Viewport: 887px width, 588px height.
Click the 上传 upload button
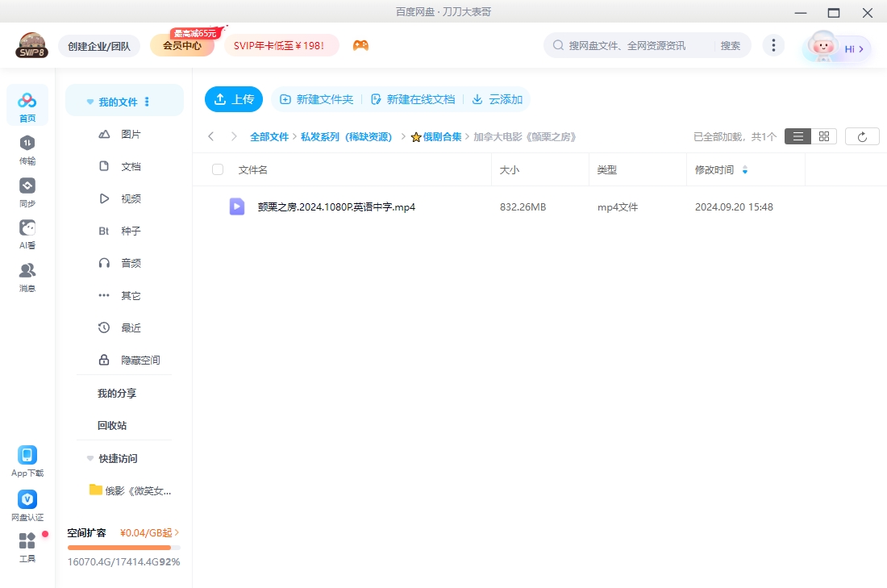coord(234,98)
